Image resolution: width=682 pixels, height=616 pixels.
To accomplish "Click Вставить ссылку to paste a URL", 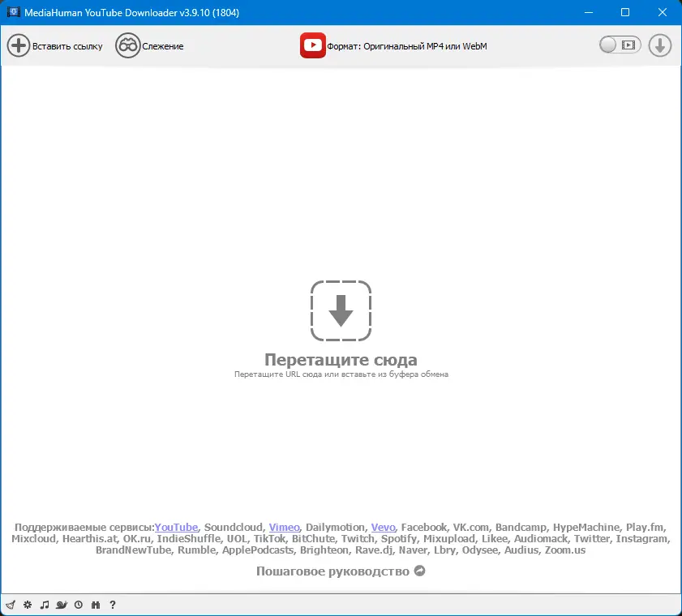I will point(54,45).
